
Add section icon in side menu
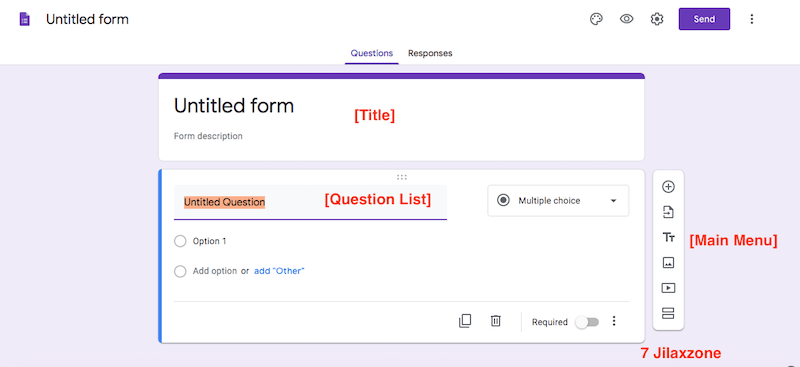[x=668, y=313]
